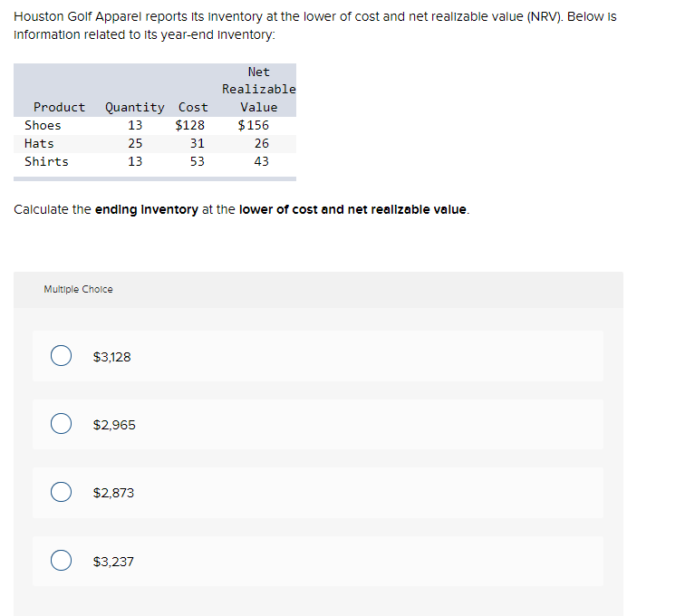Click the $3,128 answer text label
Viewport: 685px width, 616px height.
point(111,357)
